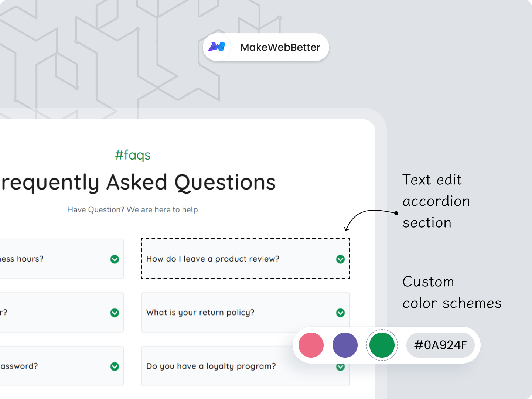The width and height of the screenshot is (532, 399).
Task: Toggle the loyalty program question open
Action: (x=246, y=366)
